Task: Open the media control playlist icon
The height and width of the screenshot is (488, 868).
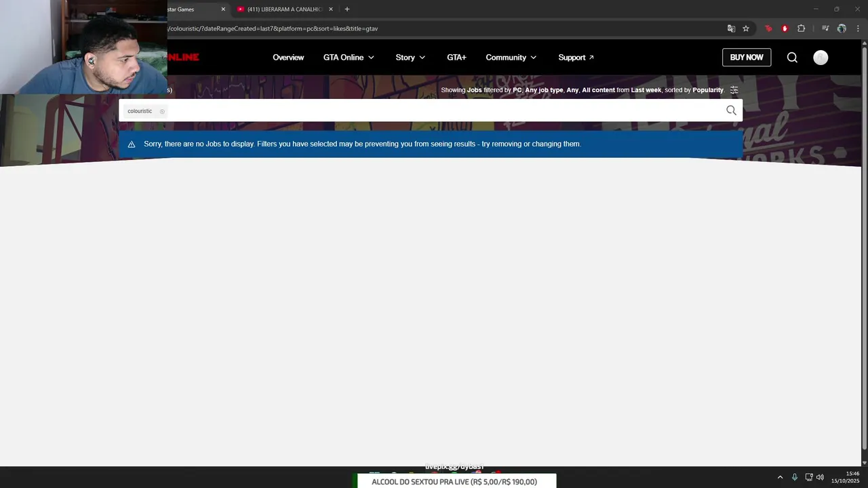Action: [x=825, y=28]
